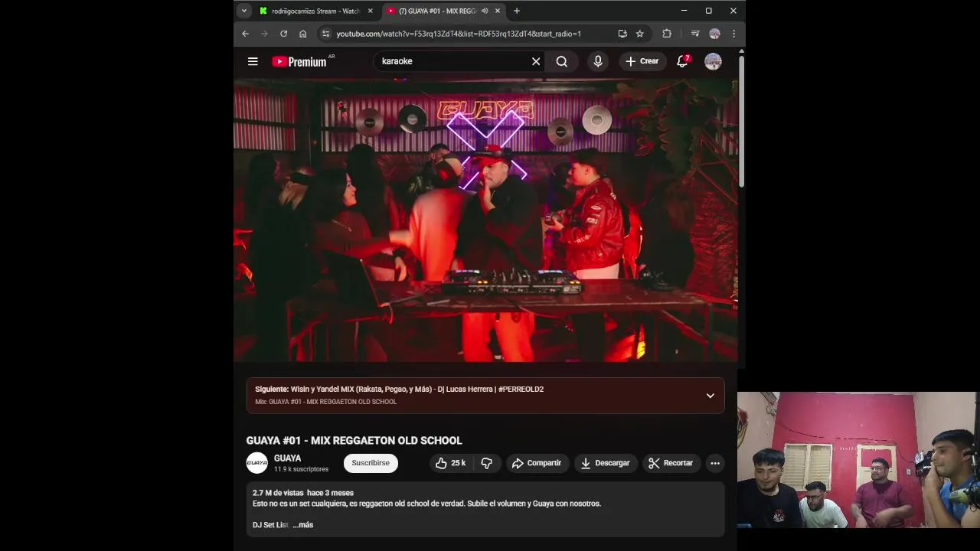980x551 pixels.
Task: Go forward in browser history
Action: [x=264, y=34]
